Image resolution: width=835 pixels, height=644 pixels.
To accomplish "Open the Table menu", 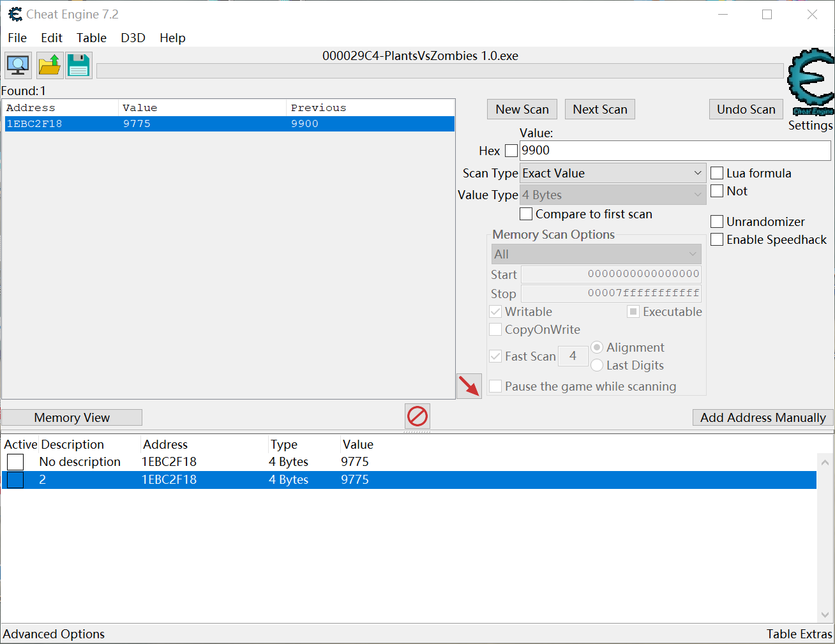I will coord(92,38).
